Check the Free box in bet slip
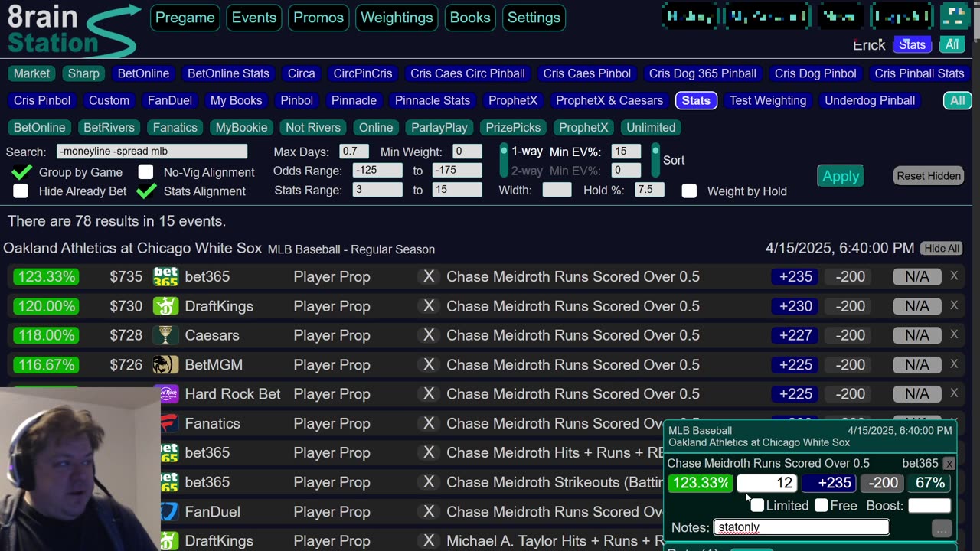 822,505
